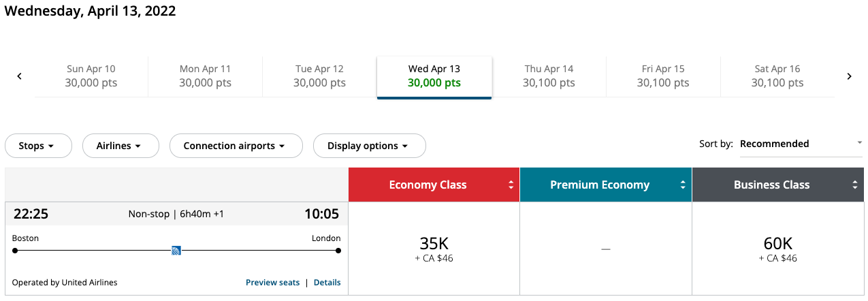
Task: Choose the Fri Apr 15 date tab
Action: click(x=663, y=76)
